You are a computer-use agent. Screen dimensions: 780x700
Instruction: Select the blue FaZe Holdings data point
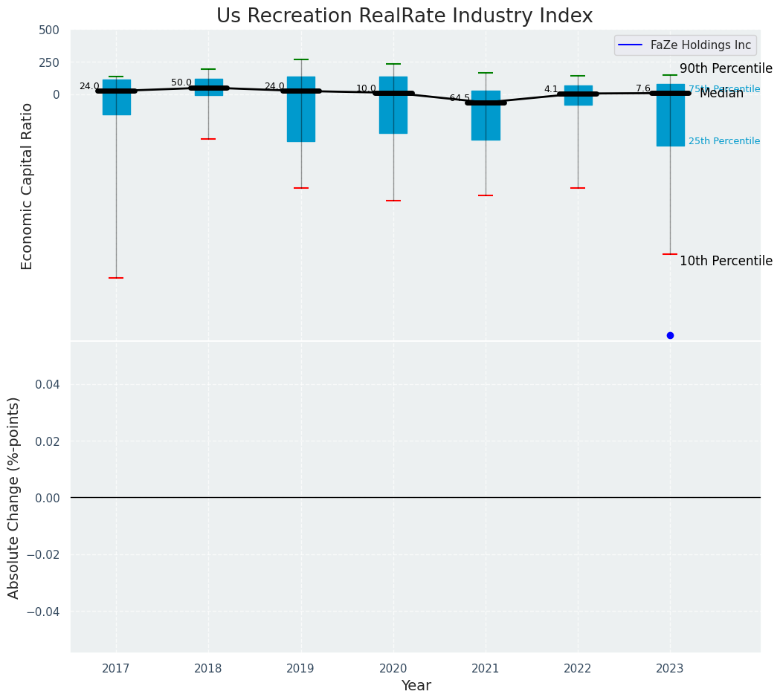(670, 335)
